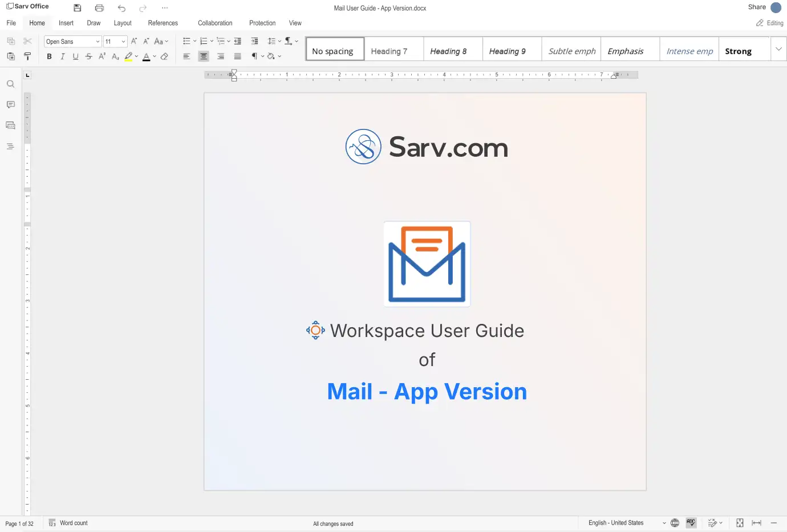Use the Copy Style paintbrush tool
The image size is (787, 532).
tap(27, 56)
